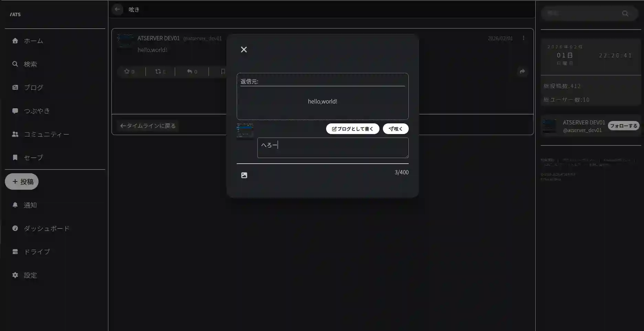
Task: Choose ブログとして書く option
Action: (352, 129)
